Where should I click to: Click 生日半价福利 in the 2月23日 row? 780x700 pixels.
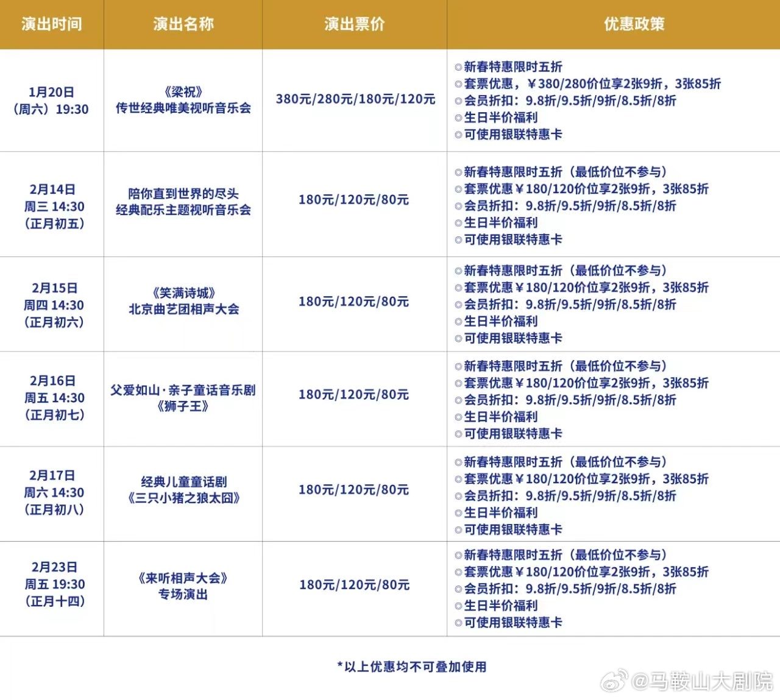496,606
